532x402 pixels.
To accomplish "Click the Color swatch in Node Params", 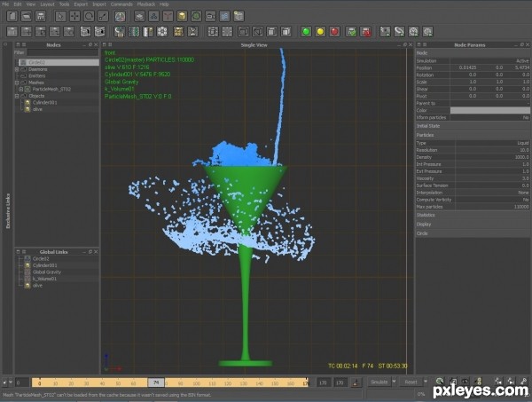I will pos(490,110).
